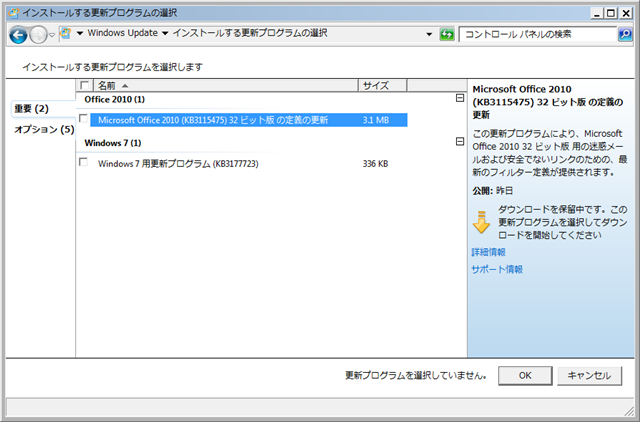
Task: Click the キャンセル button
Action: (589, 375)
